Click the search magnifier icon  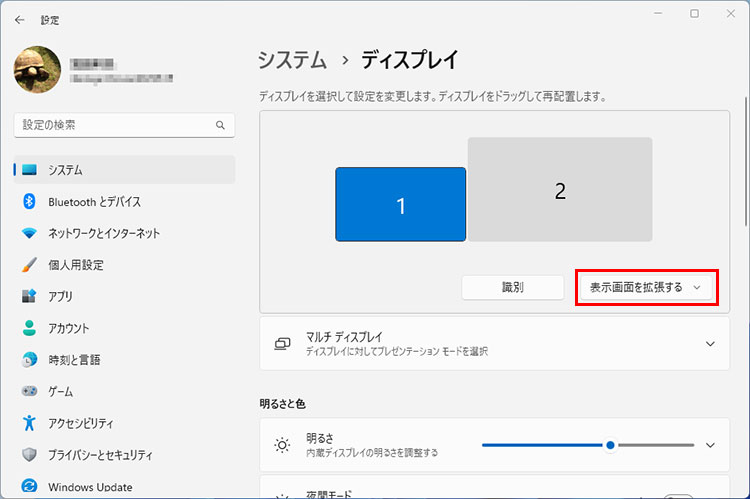coord(220,126)
